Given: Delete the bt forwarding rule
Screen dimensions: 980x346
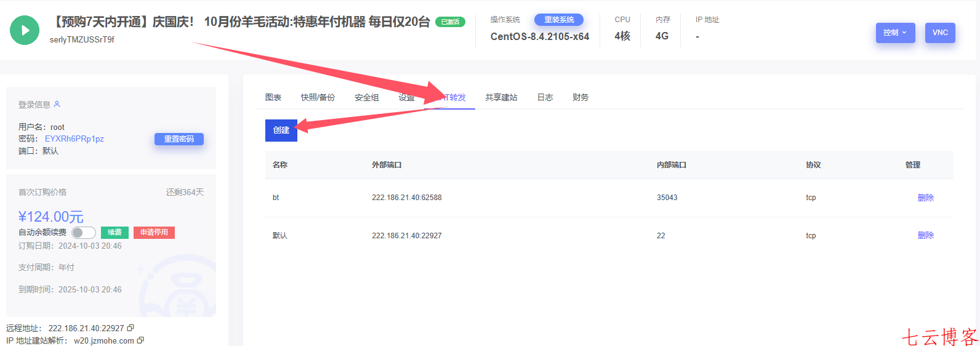Looking at the screenshot, I should tap(925, 198).
